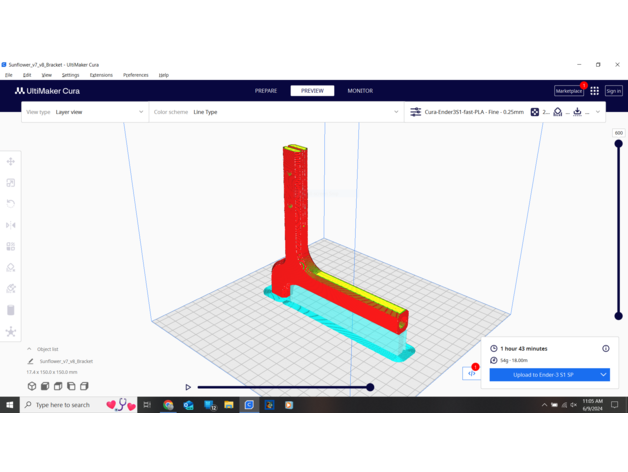
Task: Select the Rotate tool
Action: click(x=11, y=204)
